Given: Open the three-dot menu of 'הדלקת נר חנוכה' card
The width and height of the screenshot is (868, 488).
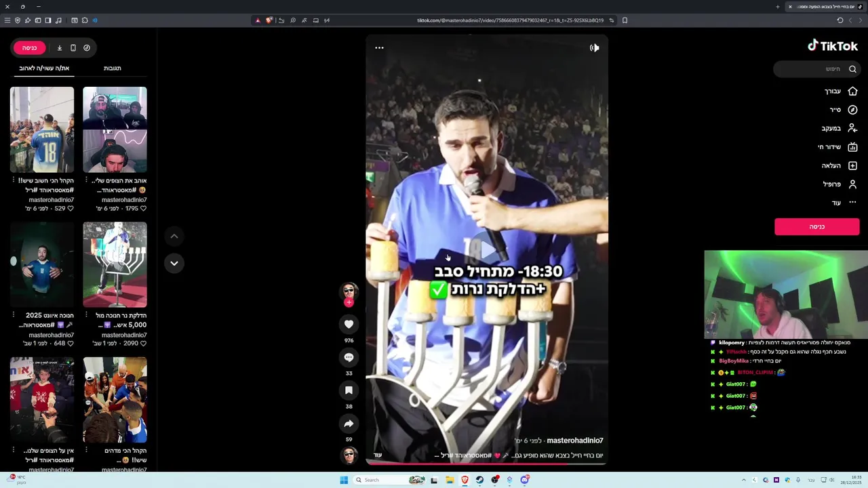Looking at the screenshot, I should [x=87, y=315].
